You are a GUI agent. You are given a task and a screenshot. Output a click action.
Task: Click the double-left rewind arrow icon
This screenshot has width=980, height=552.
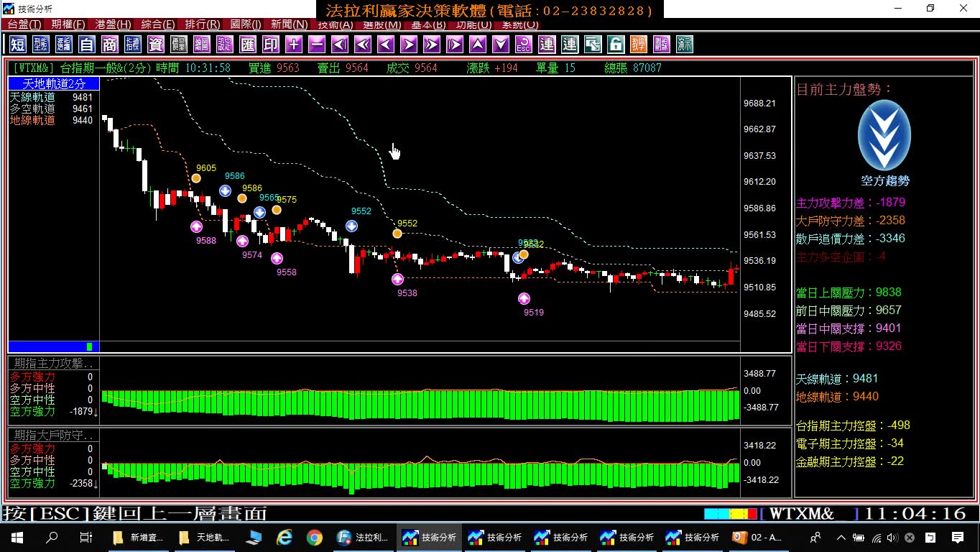pyautogui.click(x=363, y=45)
